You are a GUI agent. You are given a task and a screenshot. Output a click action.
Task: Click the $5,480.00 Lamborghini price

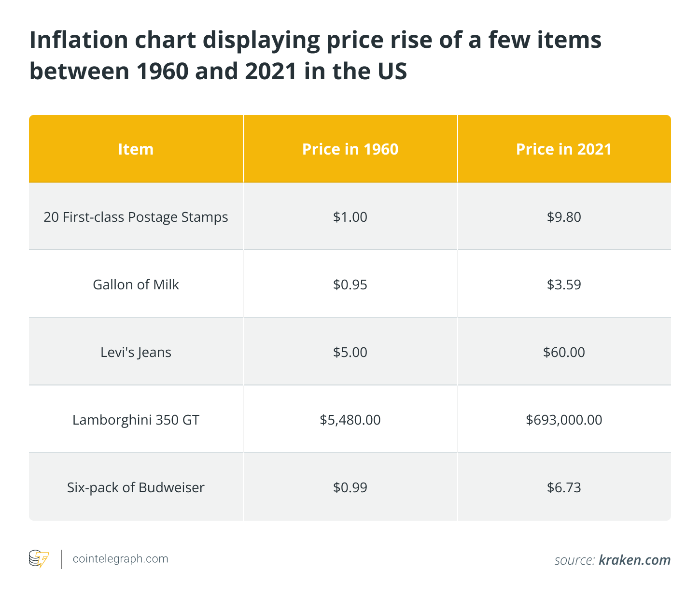click(350, 420)
